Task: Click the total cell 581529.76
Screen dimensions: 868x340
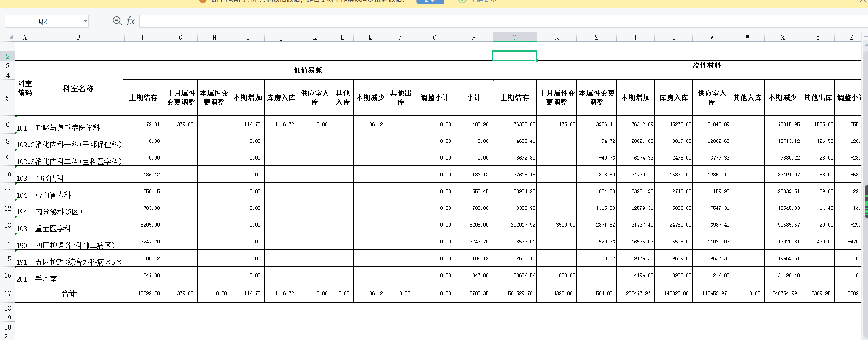Action: [x=515, y=293]
